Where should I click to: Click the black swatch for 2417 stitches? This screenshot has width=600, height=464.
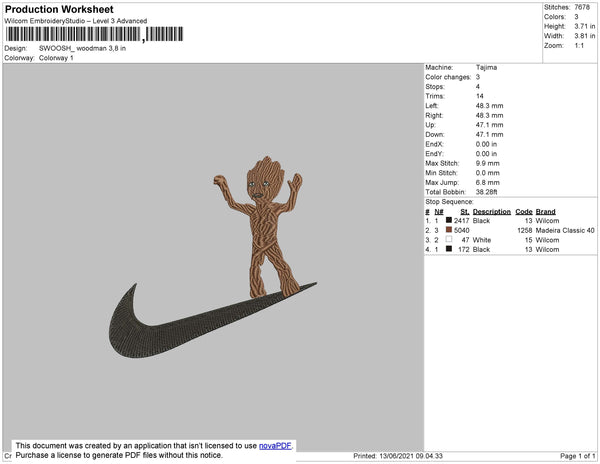click(449, 220)
